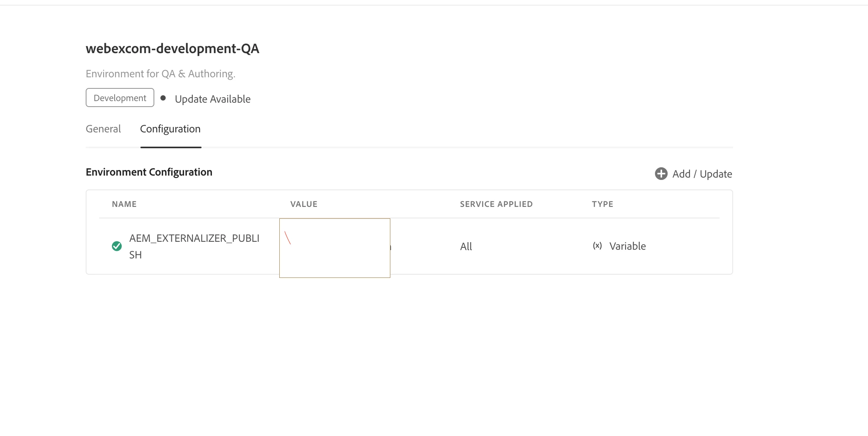Screen dimensions: 868x436
Task: Click the Environment for QA & Authoring description
Action: (x=160, y=74)
